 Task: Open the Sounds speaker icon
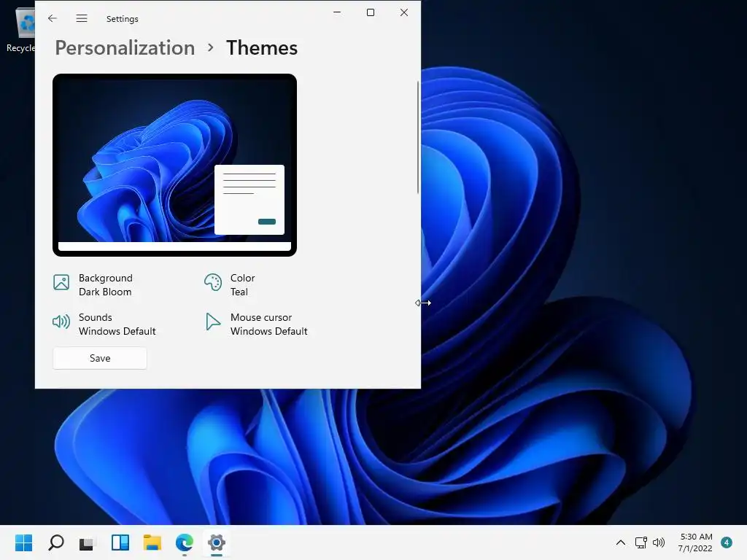click(61, 322)
